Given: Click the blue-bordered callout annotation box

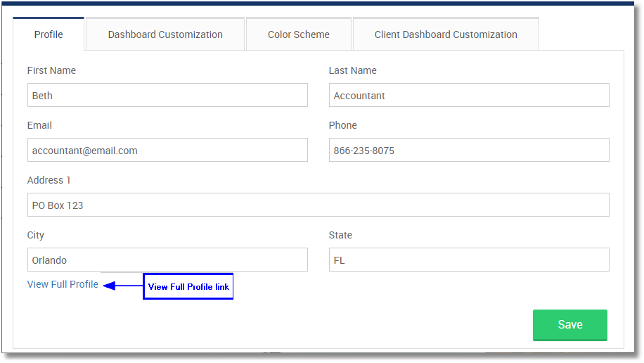Looking at the screenshot, I should tap(188, 287).
